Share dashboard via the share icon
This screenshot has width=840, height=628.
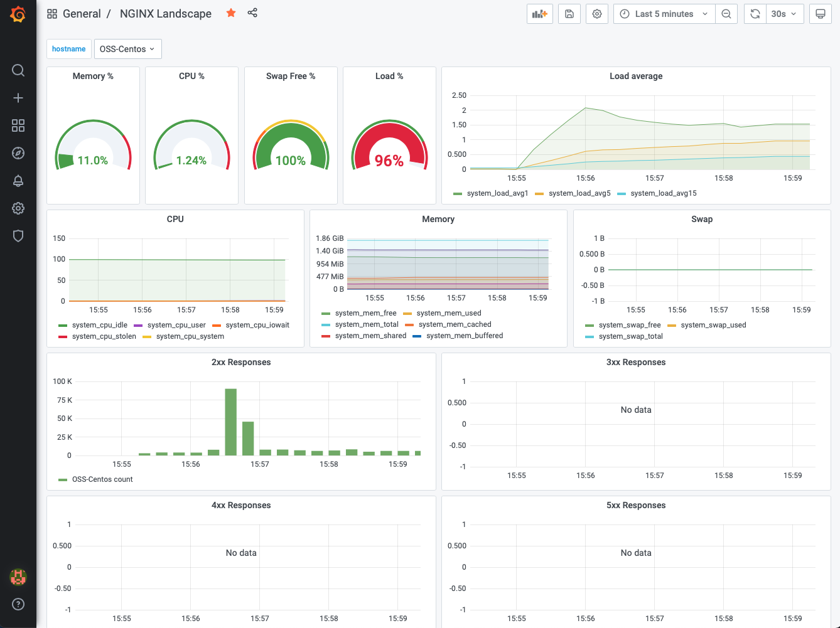coord(252,13)
